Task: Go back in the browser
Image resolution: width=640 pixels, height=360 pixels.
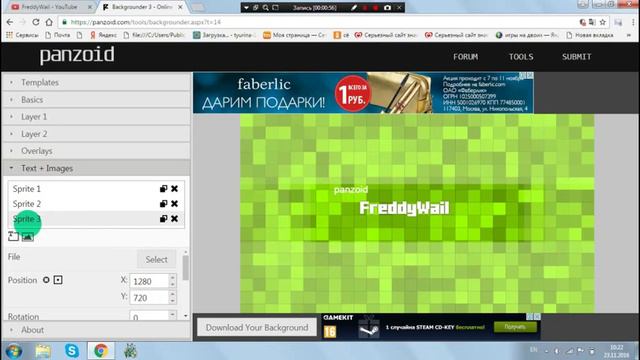Action: pos(10,22)
